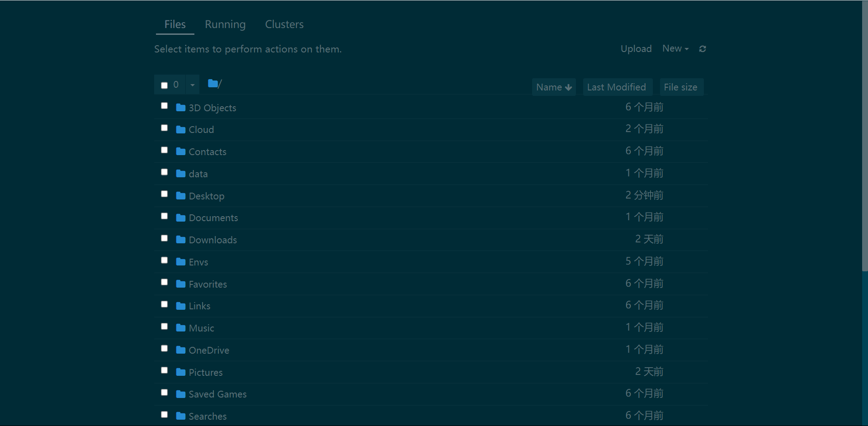The image size is (868, 426).
Task: Switch to the Running tab
Action: (225, 24)
